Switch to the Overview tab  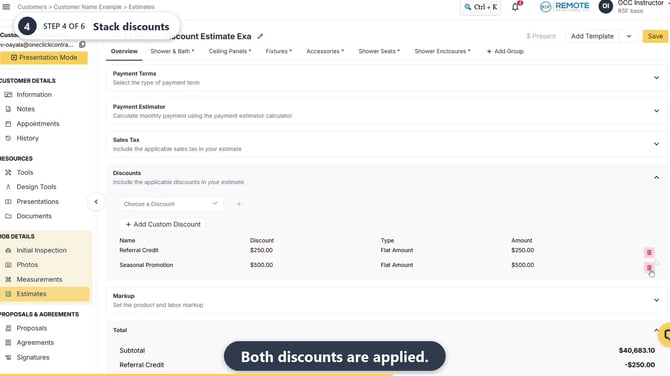coord(124,51)
